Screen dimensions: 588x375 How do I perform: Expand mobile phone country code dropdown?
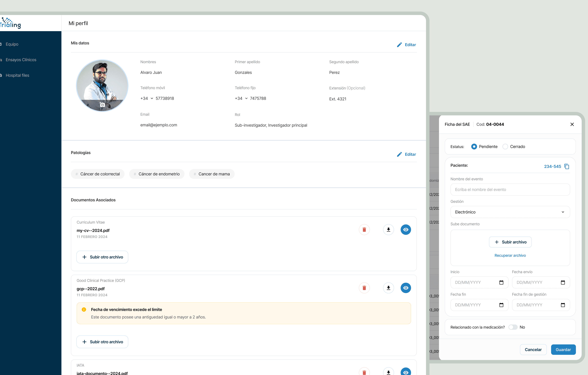tap(152, 99)
